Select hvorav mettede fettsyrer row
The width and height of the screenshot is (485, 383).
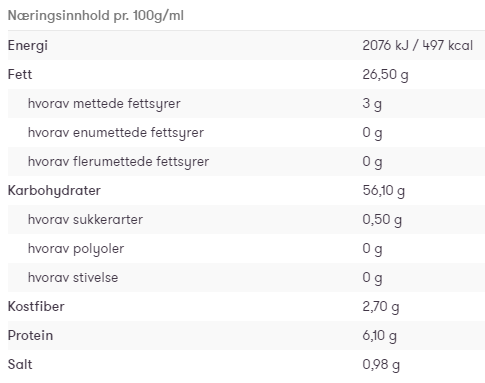pyautogui.click(x=246, y=103)
